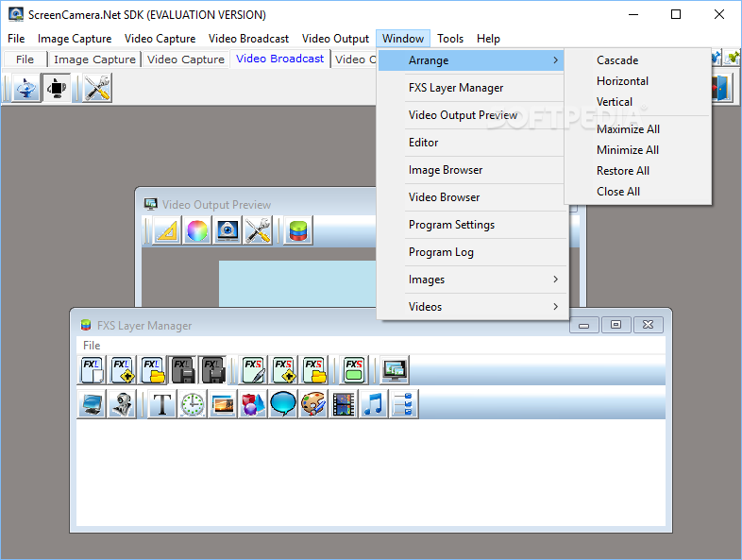Viewport: 742px width, 560px height.
Task: Add a screen layer via blue monitor icon
Action: (92, 404)
